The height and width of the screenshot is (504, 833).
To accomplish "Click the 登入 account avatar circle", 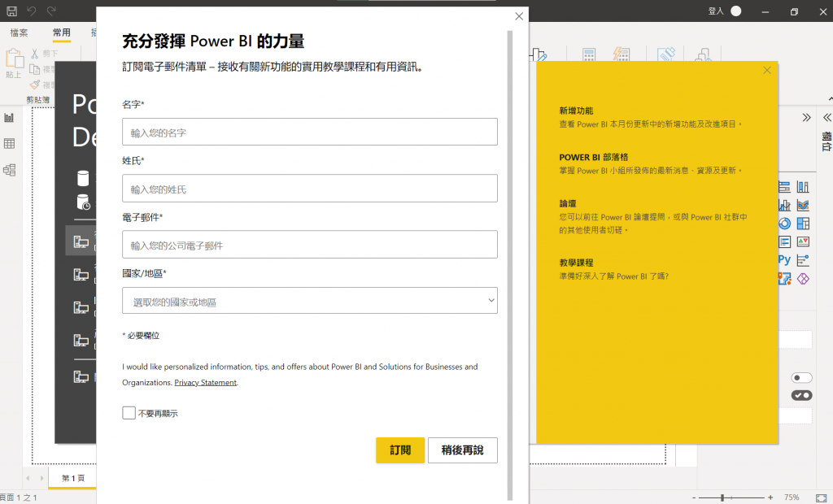I will pyautogui.click(x=735, y=11).
